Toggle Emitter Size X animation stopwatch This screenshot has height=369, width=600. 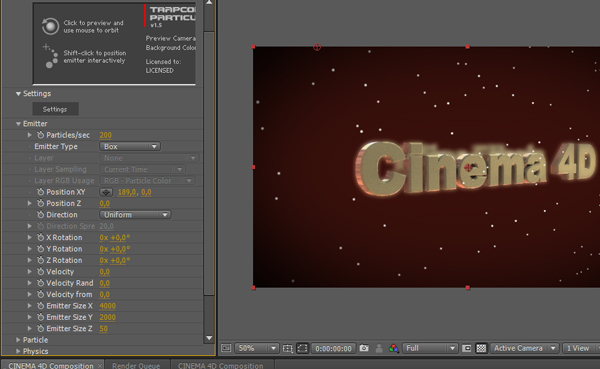[x=41, y=306]
